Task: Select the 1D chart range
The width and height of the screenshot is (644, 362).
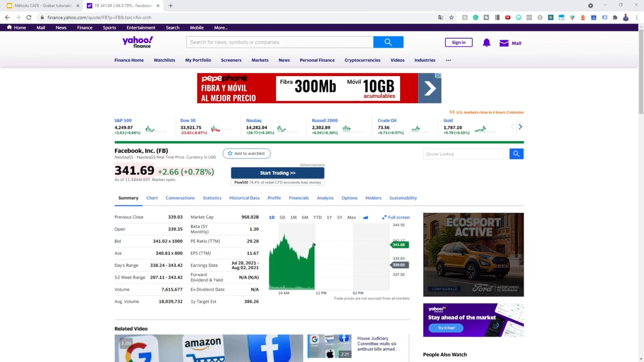Action: [272, 218]
